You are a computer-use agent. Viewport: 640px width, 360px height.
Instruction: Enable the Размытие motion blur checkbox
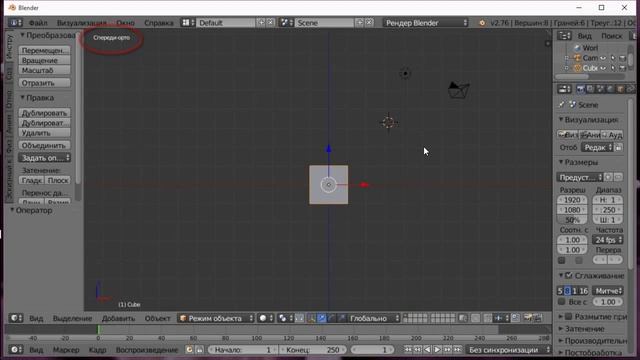click(569, 317)
